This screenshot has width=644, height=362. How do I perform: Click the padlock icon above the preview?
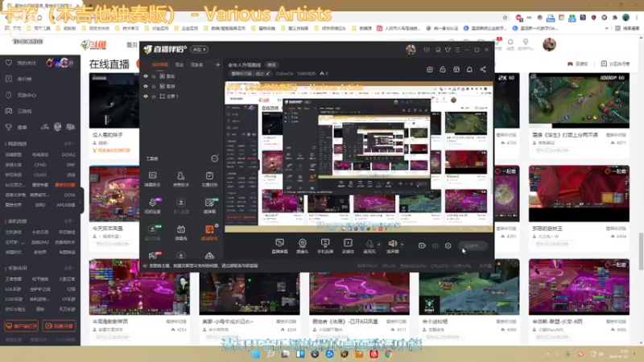443,69
